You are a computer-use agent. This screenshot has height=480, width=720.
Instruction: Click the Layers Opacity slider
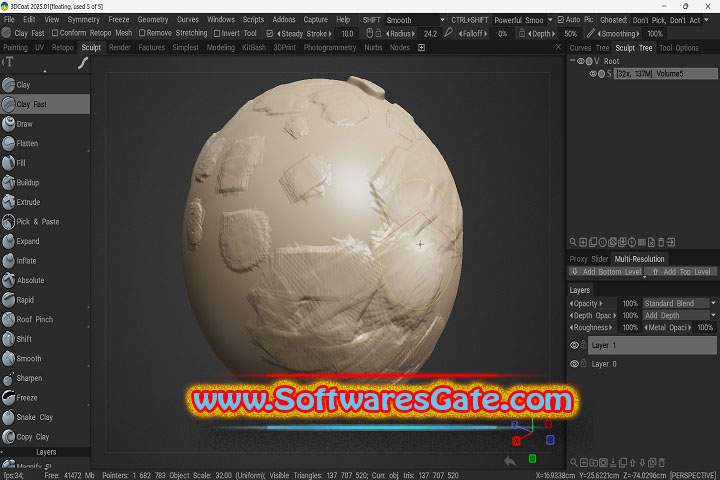click(x=586, y=303)
